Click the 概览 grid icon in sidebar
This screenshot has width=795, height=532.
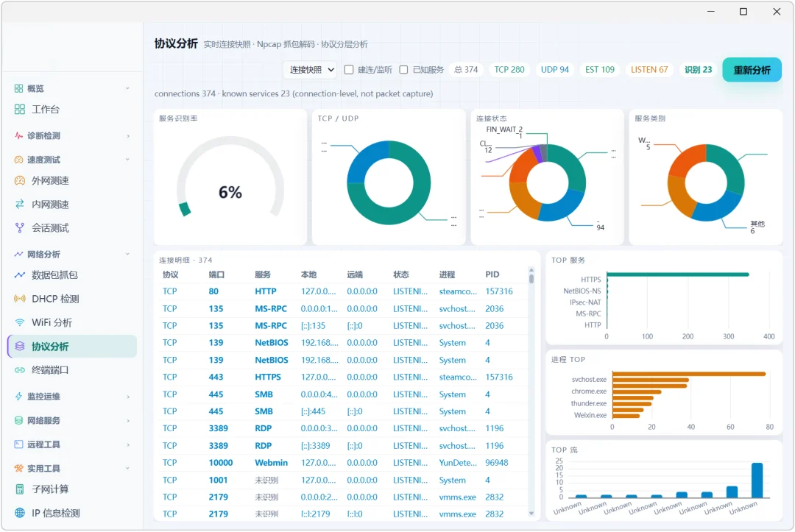click(18, 88)
